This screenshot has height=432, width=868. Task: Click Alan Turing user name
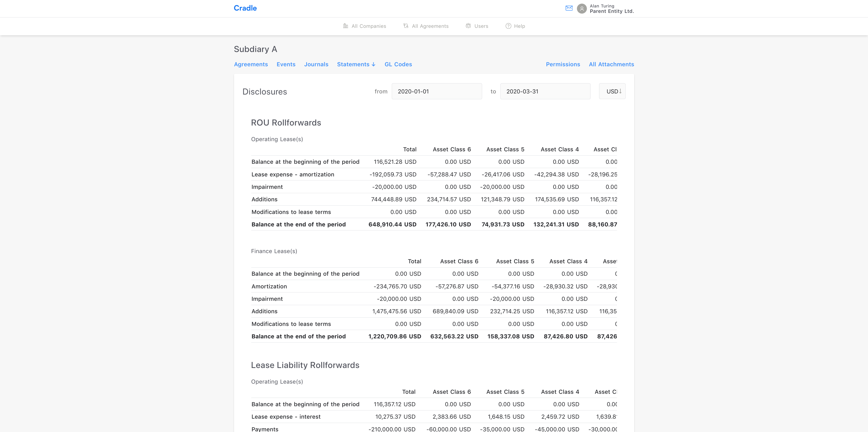pos(602,6)
